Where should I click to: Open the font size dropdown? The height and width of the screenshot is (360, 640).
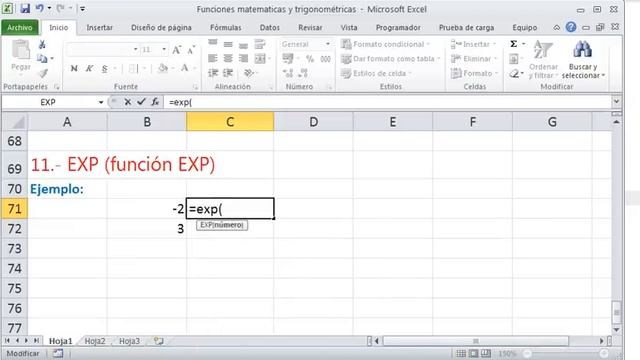(x=164, y=49)
